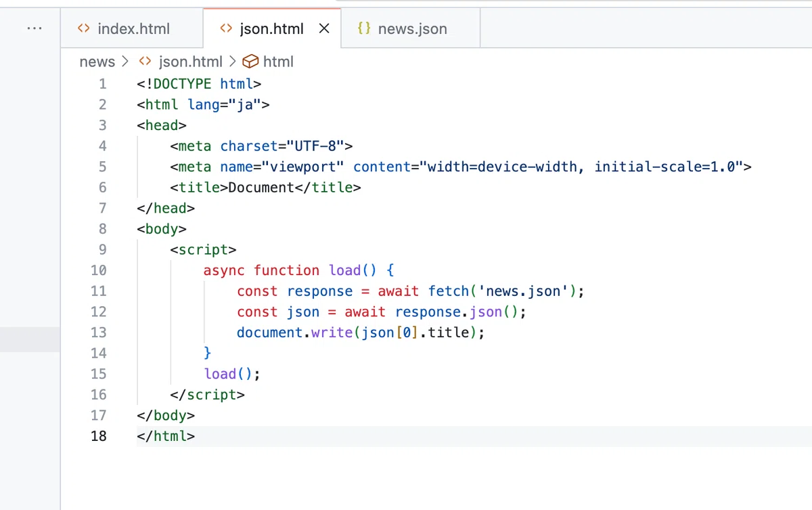Click line number 10 in gutter

(99, 270)
